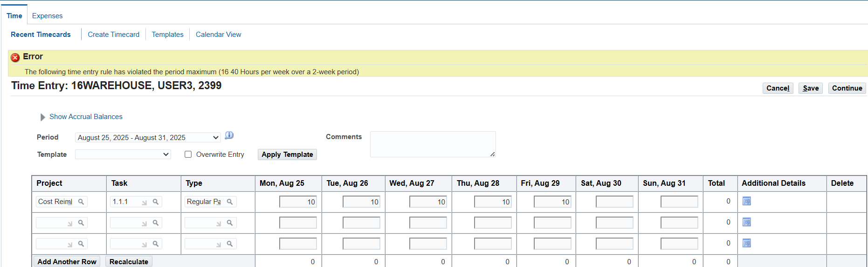Open the Period dropdown
This screenshot has height=267, width=868.
[147, 138]
